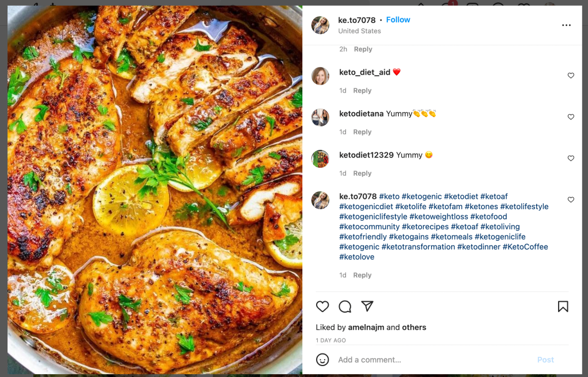The image size is (588, 377).
Task: Like keto_diet_aid's comment
Action: coord(571,75)
